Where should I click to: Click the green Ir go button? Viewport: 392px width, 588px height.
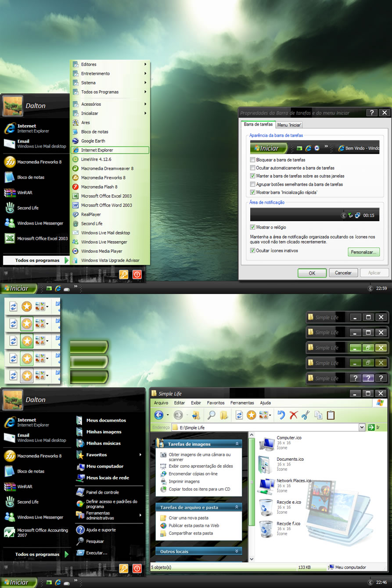(x=374, y=427)
